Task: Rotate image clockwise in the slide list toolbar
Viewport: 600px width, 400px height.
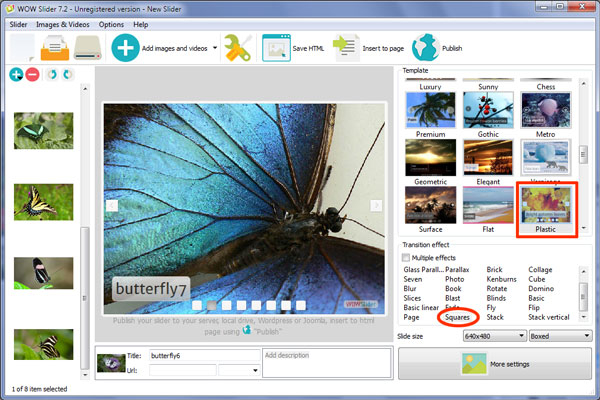Action: (x=67, y=74)
